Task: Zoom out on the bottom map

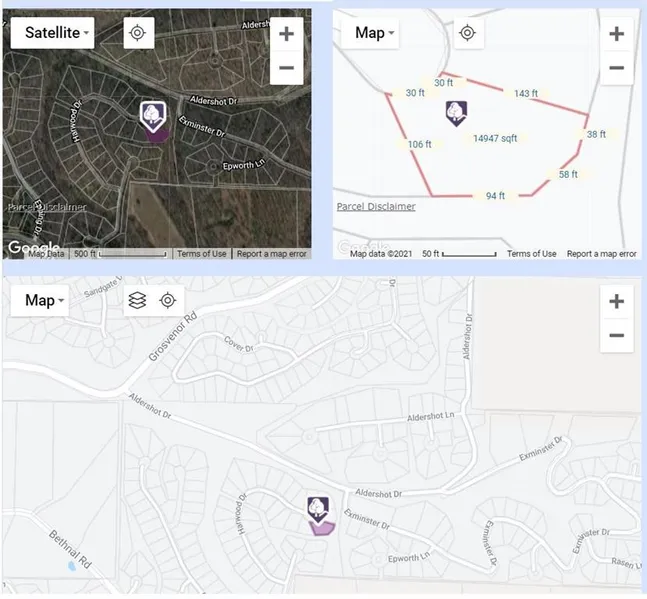Action: [x=616, y=335]
